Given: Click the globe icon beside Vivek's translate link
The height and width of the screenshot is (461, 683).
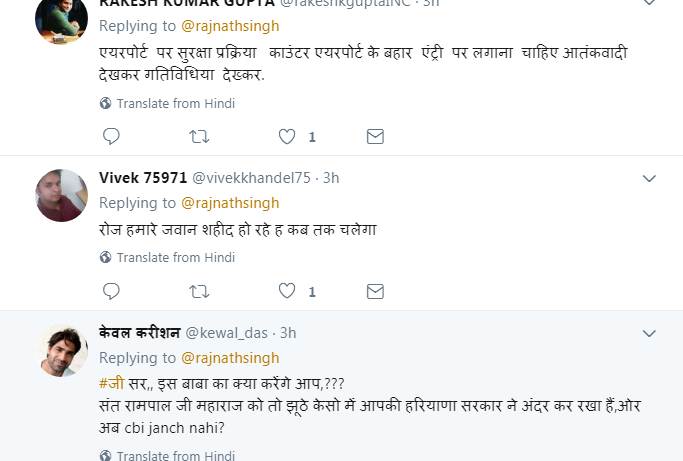Looking at the screenshot, I should coord(105,258).
